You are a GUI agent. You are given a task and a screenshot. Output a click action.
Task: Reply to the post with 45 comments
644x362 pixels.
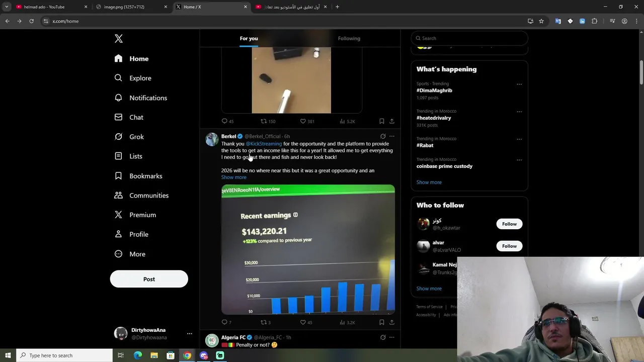227,121
